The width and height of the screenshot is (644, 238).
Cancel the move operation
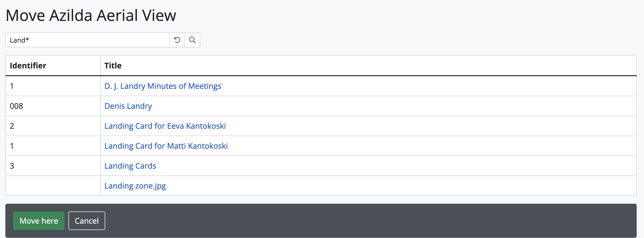point(86,221)
